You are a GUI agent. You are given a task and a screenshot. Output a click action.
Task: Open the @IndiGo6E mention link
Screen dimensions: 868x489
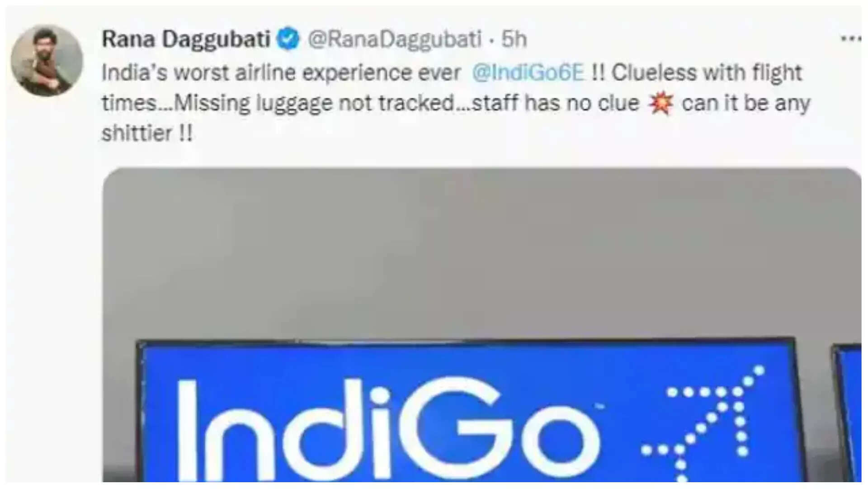(528, 73)
